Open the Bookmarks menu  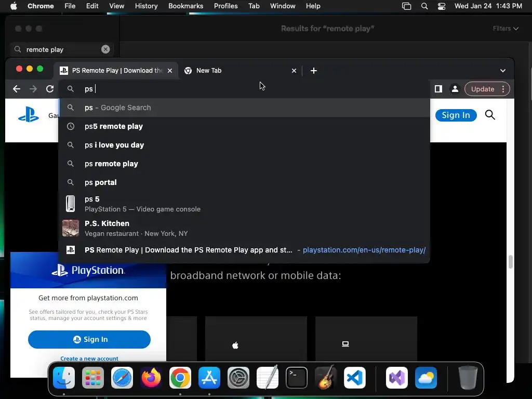(x=185, y=6)
